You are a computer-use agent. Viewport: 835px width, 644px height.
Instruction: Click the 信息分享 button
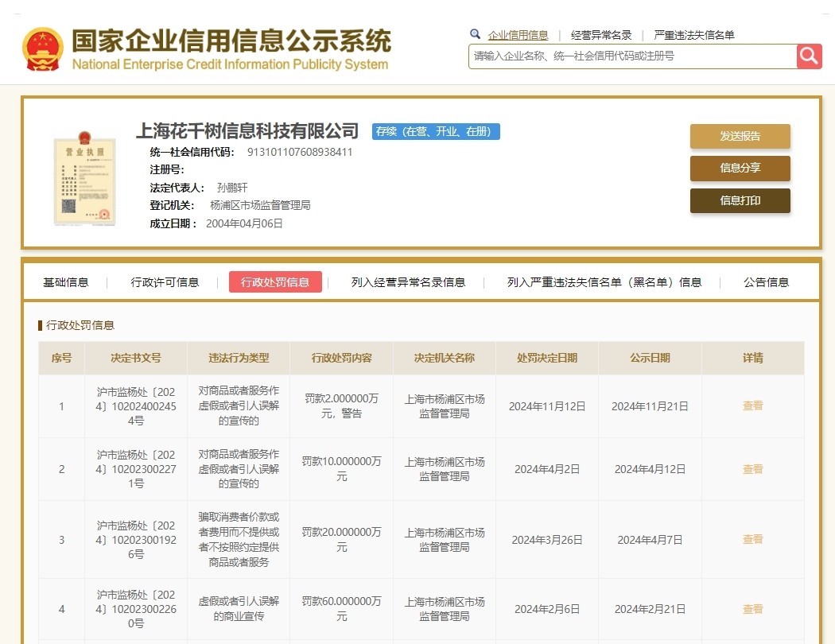point(740,169)
